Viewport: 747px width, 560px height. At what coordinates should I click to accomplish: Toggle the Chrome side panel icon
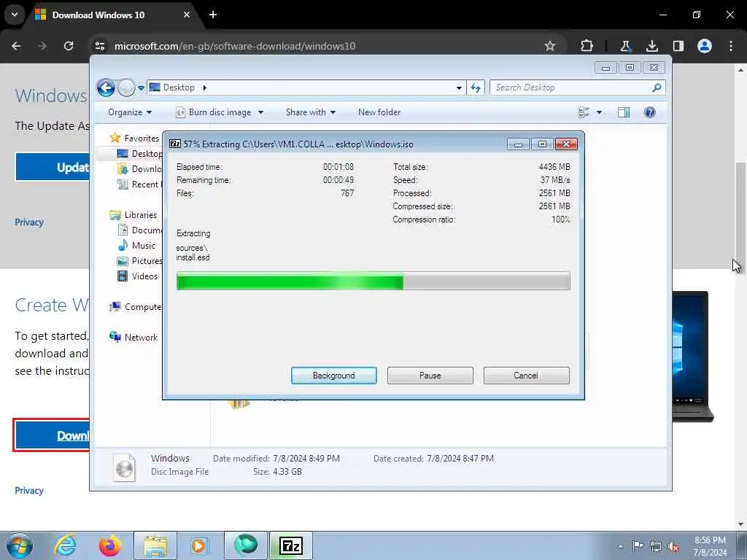(678, 46)
